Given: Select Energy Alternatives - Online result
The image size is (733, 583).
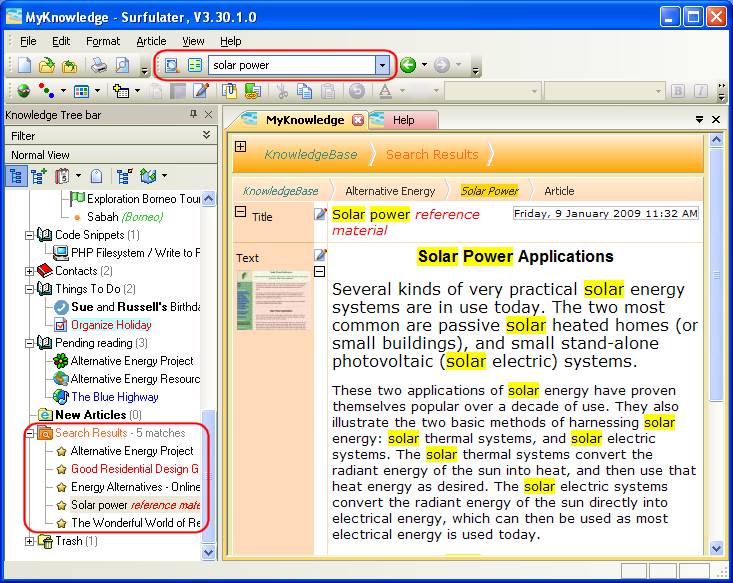Looking at the screenshot, I should pos(136,487).
